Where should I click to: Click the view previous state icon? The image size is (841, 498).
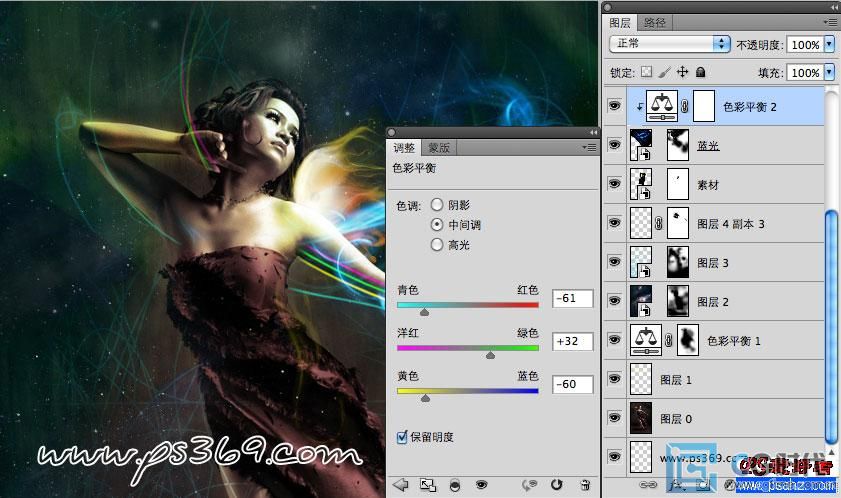[529, 485]
